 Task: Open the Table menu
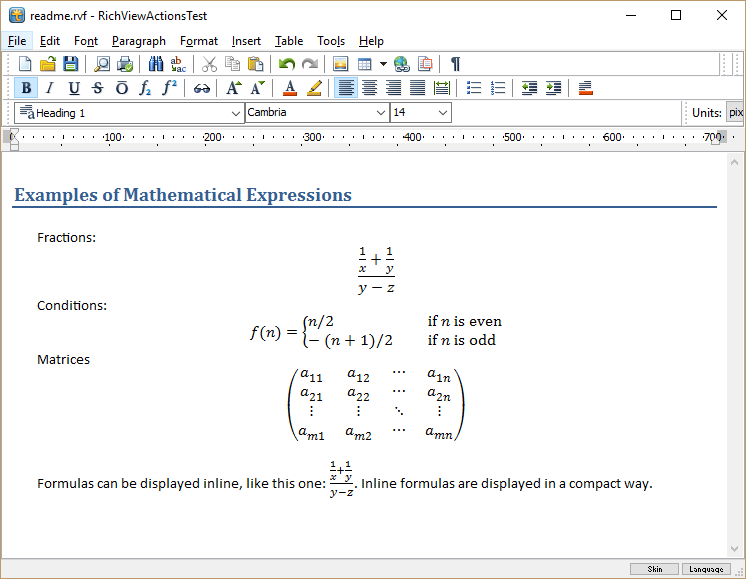[289, 41]
